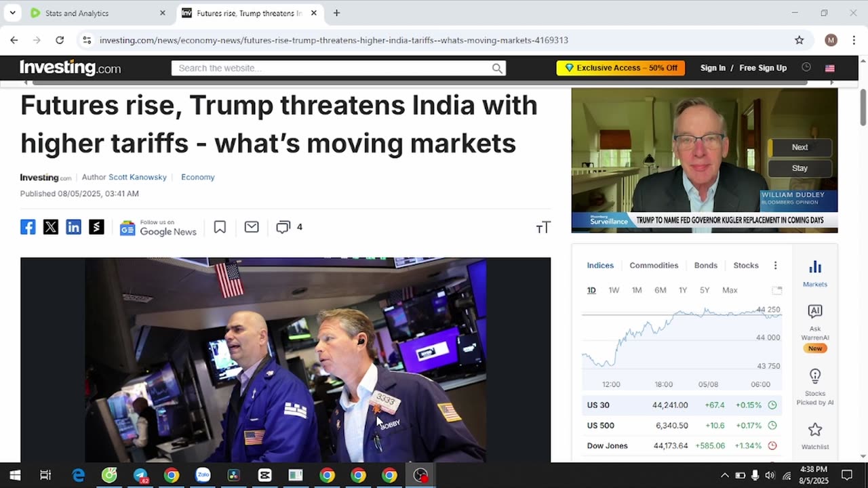
Task: Open CapCut from taskbar
Action: coord(264,475)
